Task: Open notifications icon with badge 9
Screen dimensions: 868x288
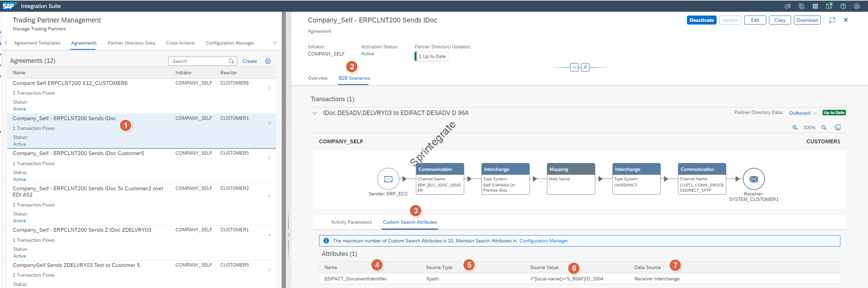Action: [x=829, y=6]
